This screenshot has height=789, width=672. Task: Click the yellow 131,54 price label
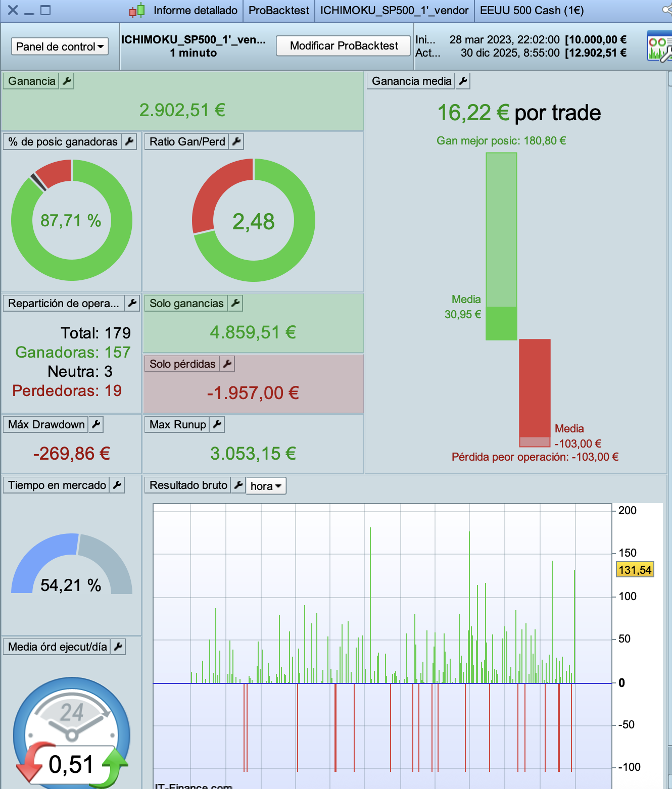coord(635,570)
